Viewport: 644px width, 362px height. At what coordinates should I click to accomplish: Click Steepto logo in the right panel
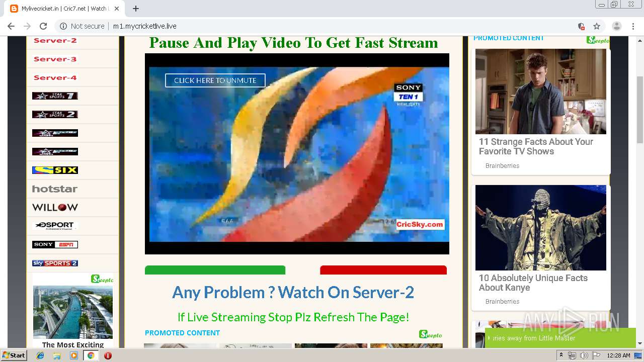(597, 40)
